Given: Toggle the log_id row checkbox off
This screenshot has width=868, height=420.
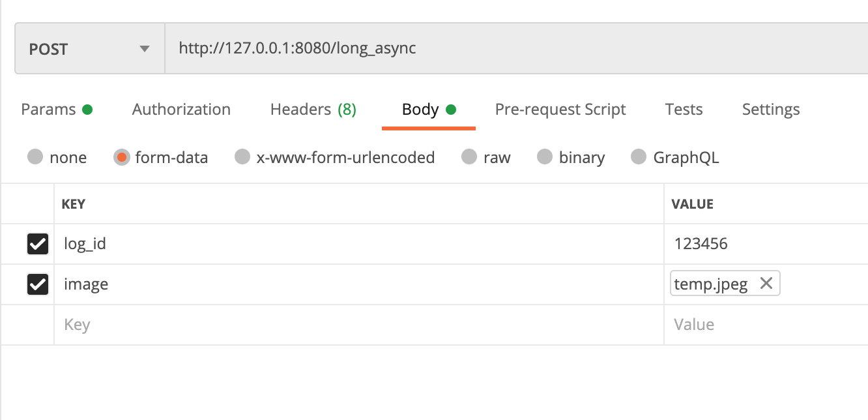Looking at the screenshot, I should click(37, 244).
